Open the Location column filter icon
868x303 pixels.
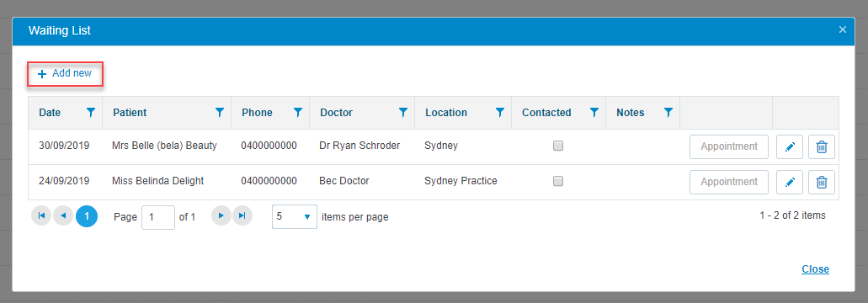pyautogui.click(x=500, y=112)
